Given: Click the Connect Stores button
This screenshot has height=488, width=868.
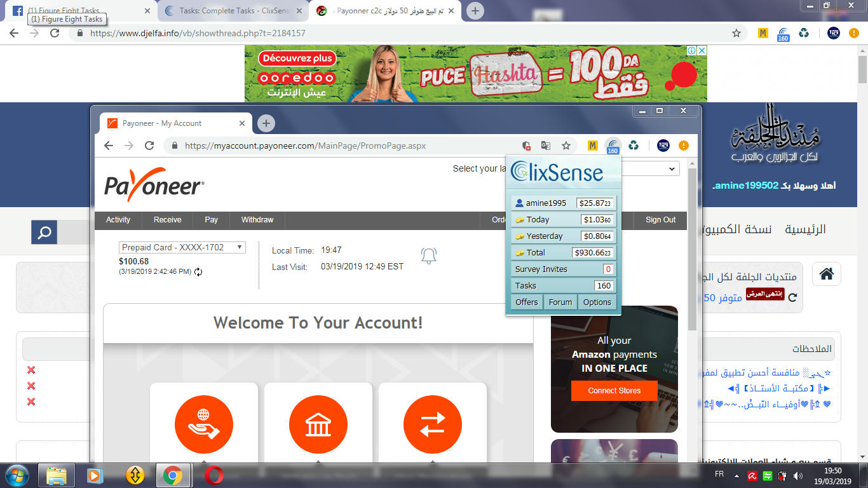Looking at the screenshot, I should pos(614,391).
